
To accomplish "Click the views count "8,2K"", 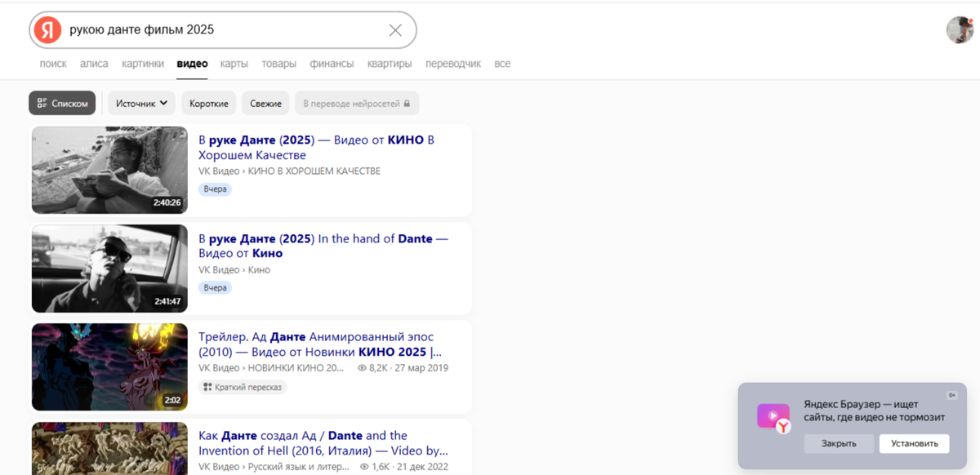I will (372, 368).
